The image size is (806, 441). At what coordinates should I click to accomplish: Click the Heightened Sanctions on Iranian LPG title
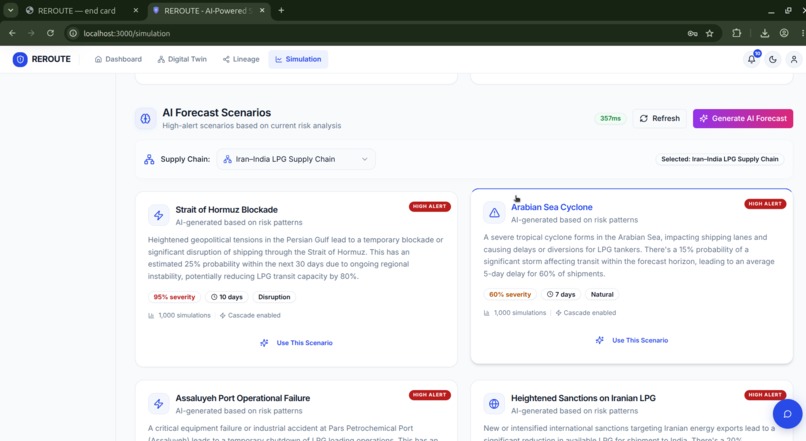pyautogui.click(x=583, y=398)
